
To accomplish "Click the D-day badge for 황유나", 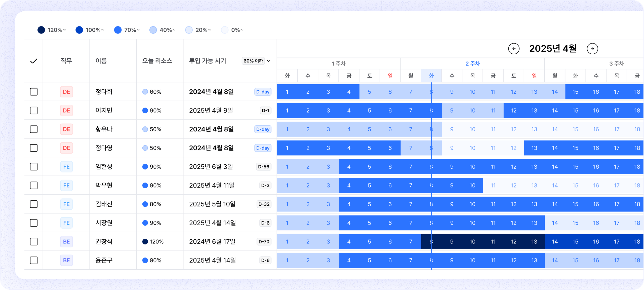I will tap(263, 129).
